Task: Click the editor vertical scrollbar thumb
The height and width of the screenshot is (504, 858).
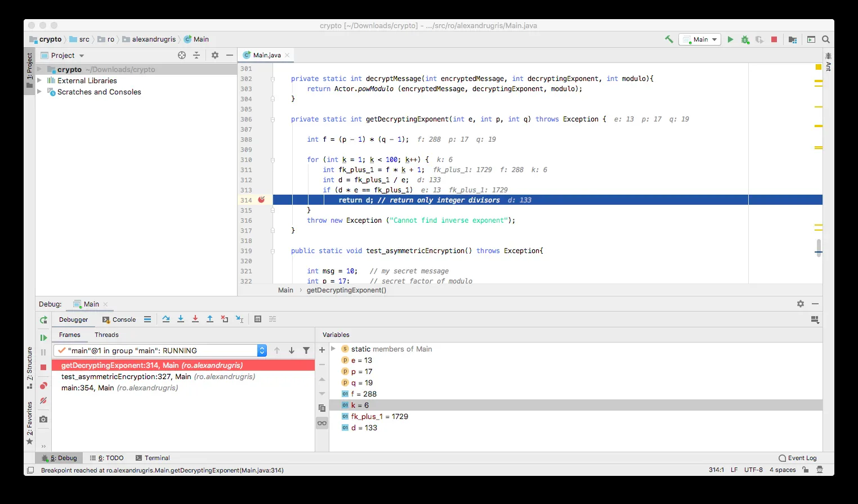Action: click(819, 247)
